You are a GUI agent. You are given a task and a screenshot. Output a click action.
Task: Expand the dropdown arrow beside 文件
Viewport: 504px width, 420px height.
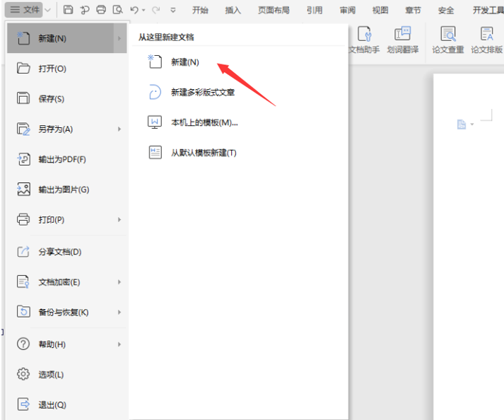pos(47,11)
